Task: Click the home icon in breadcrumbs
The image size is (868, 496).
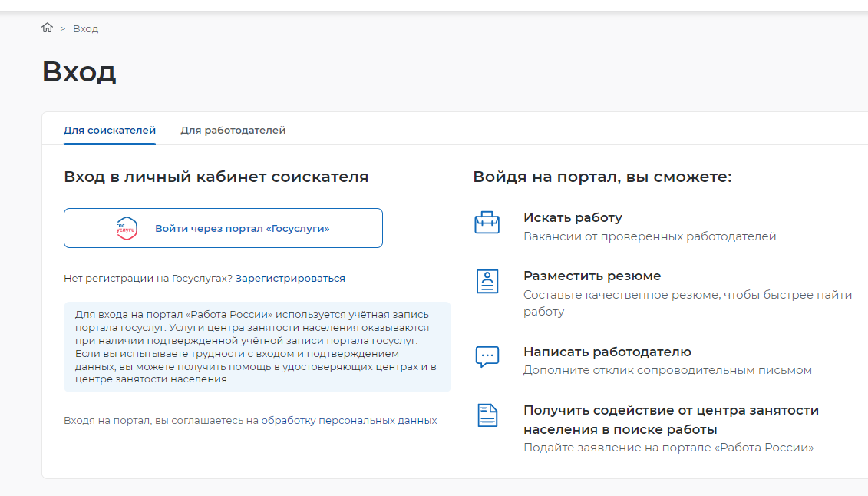Action: click(x=48, y=28)
